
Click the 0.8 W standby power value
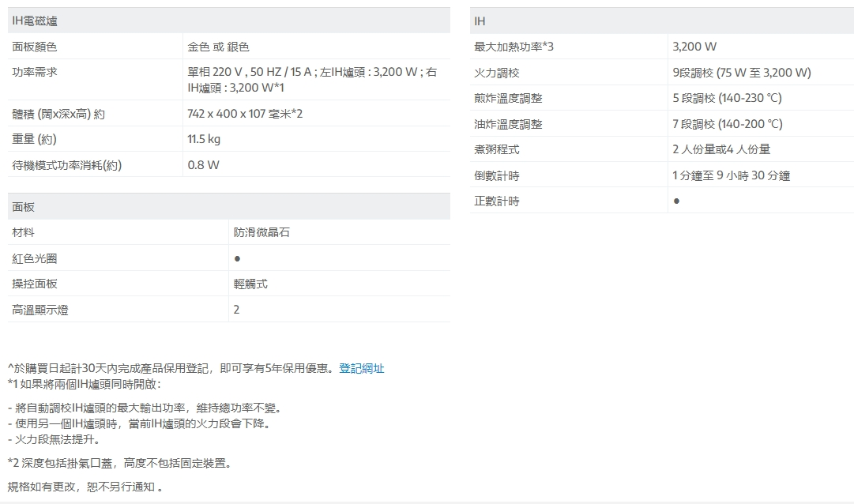pos(203,166)
